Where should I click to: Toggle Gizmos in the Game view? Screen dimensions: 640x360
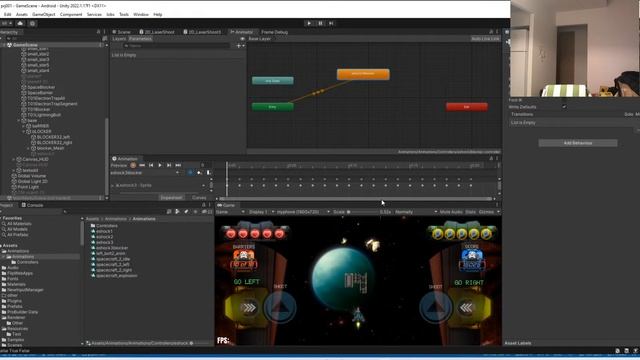486,212
